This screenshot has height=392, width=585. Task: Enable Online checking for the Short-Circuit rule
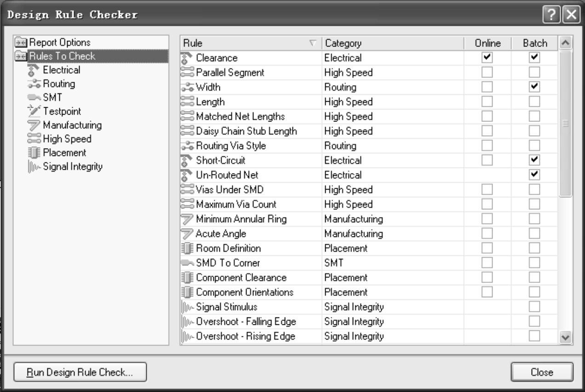click(487, 161)
